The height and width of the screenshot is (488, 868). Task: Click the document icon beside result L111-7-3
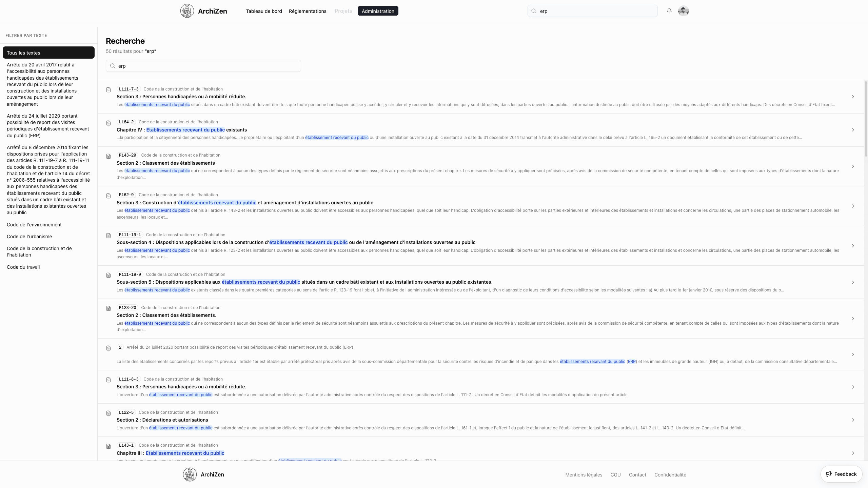[x=108, y=89]
